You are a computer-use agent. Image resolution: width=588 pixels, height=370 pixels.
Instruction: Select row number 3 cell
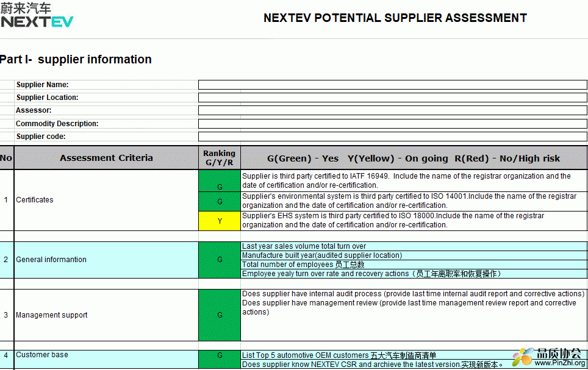tap(6, 315)
